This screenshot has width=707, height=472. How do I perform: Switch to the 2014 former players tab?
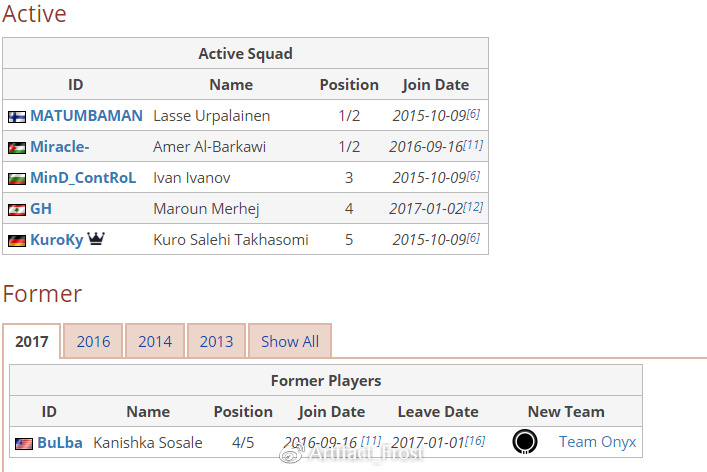tap(155, 341)
